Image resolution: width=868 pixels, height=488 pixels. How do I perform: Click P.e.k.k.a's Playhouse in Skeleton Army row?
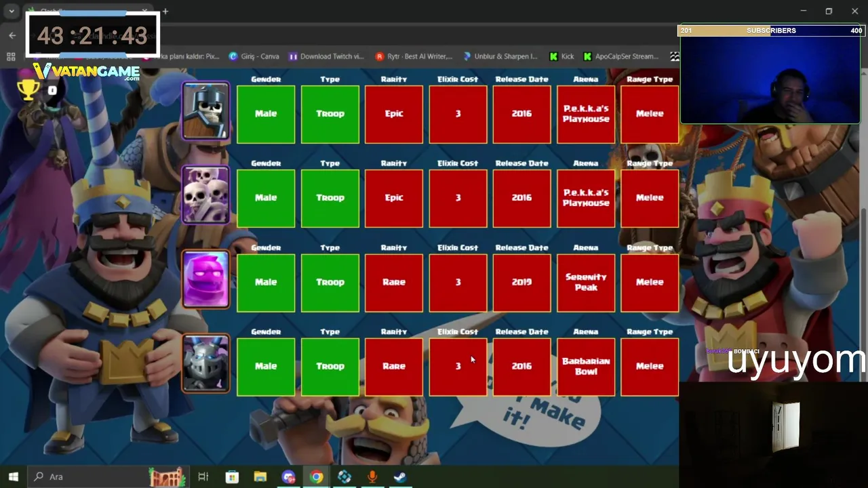[586, 198]
